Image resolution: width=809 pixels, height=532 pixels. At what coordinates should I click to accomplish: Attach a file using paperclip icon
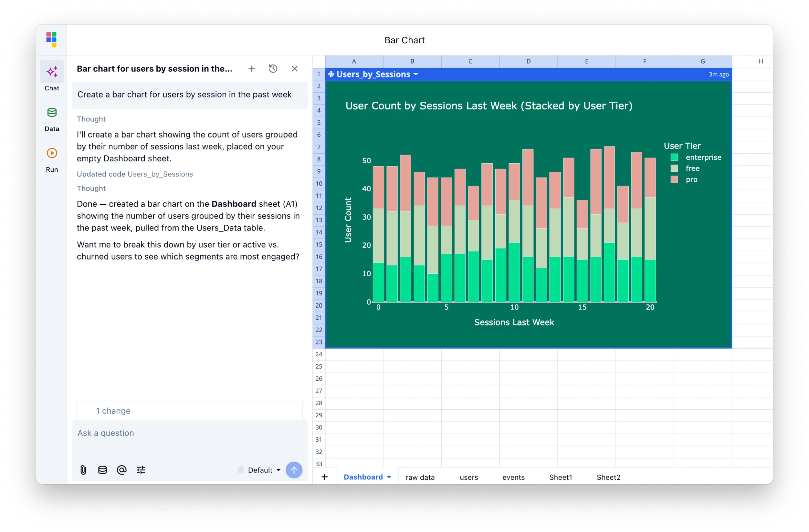(x=83, y=470)
